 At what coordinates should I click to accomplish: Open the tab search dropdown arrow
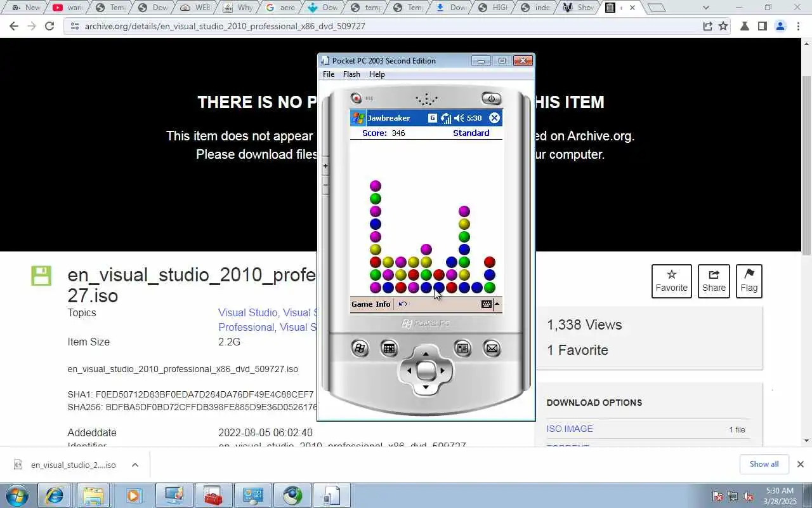[x=706, y=8]
